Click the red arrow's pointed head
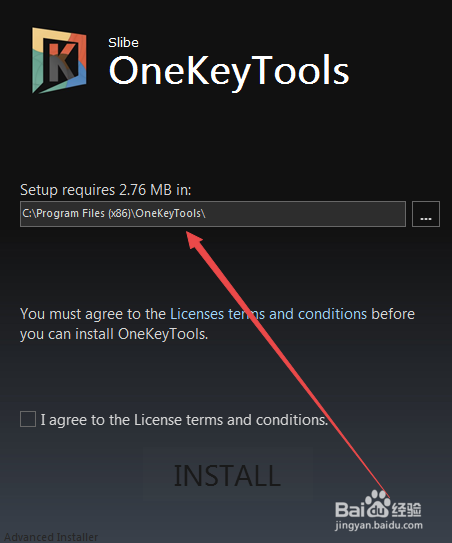Screen dimensions: 452x543 click(195, 240)
